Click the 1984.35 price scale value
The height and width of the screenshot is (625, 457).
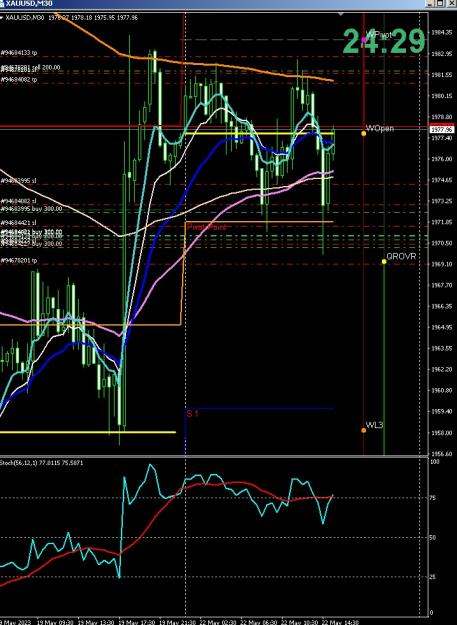pyautogui.click(x=441, y=33)
